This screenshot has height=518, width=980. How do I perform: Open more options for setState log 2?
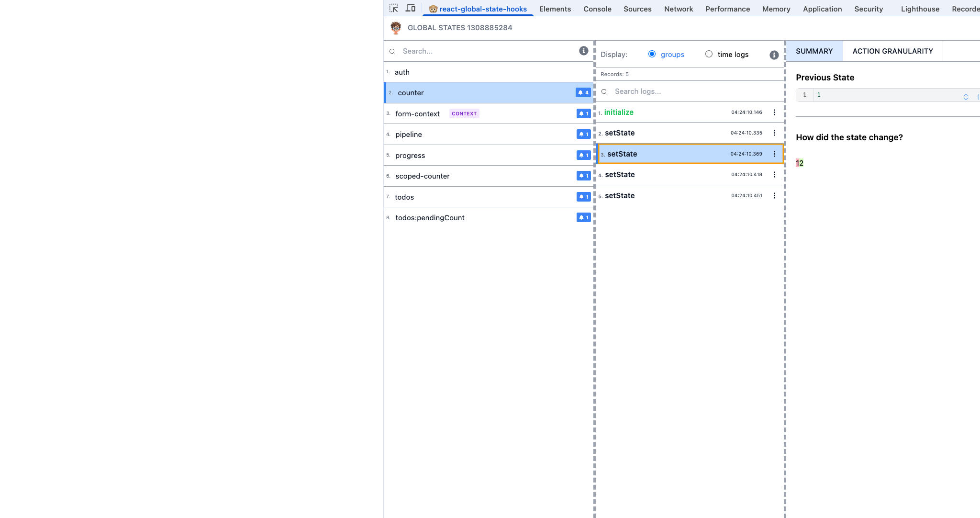774,133
